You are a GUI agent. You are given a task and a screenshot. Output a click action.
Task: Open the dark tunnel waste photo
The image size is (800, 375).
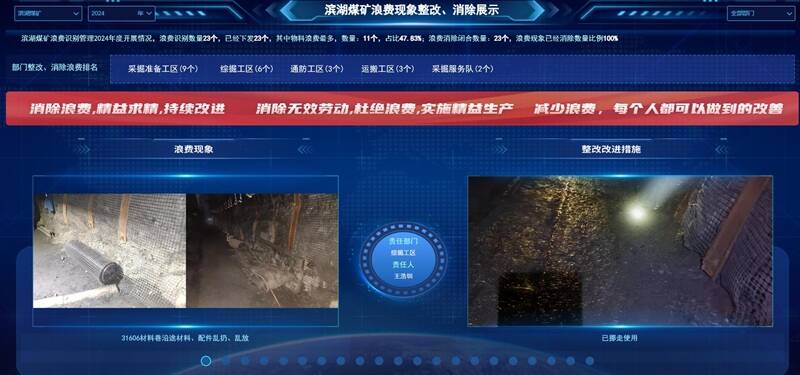(262, 251)
